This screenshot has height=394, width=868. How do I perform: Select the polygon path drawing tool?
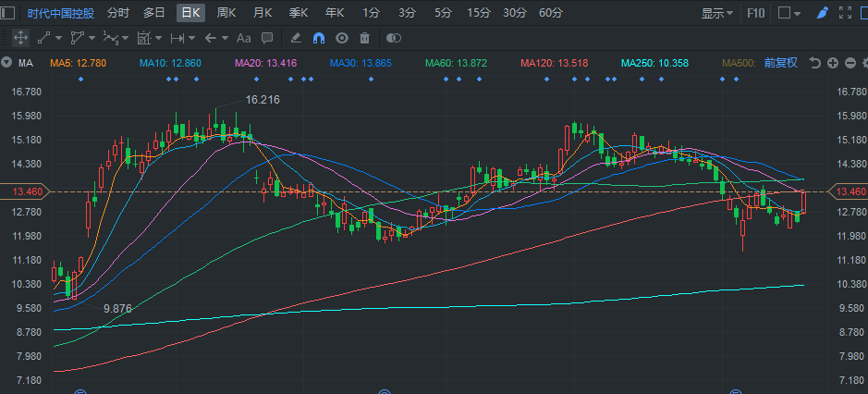tap(77, 38)
